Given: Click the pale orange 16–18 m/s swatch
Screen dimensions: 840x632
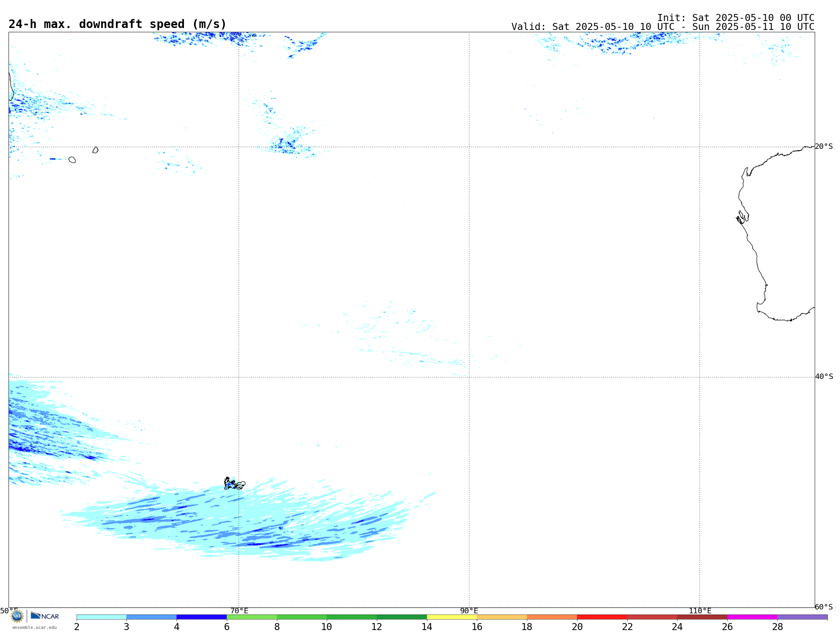Looking at the screenshot, I should coord(502,617).
